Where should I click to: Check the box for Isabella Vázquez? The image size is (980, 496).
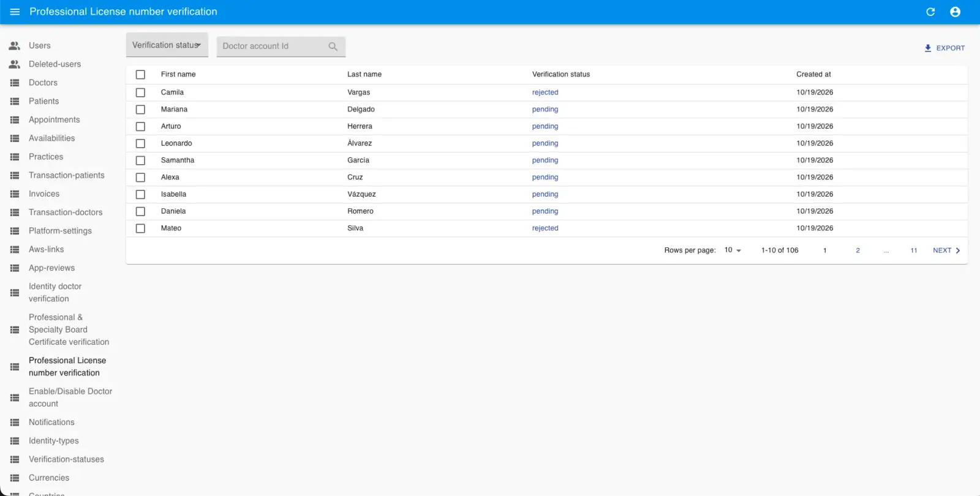(x=140, y=195)
